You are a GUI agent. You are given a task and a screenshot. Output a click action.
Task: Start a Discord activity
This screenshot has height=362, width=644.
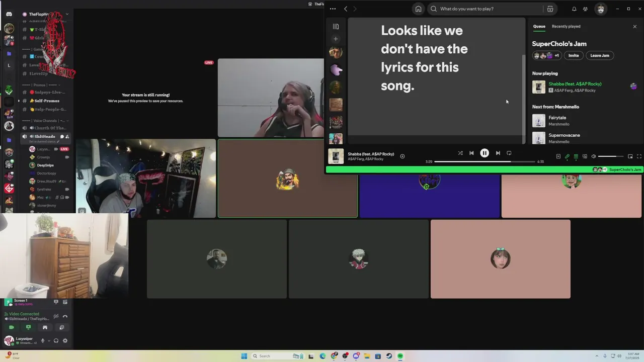(x=45, y=327)
